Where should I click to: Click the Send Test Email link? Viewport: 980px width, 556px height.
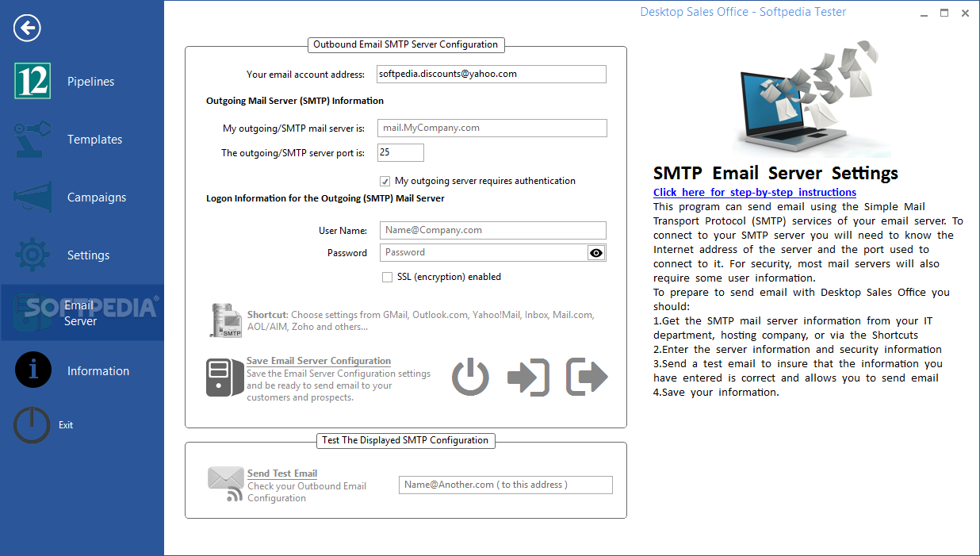pos(282,474)
